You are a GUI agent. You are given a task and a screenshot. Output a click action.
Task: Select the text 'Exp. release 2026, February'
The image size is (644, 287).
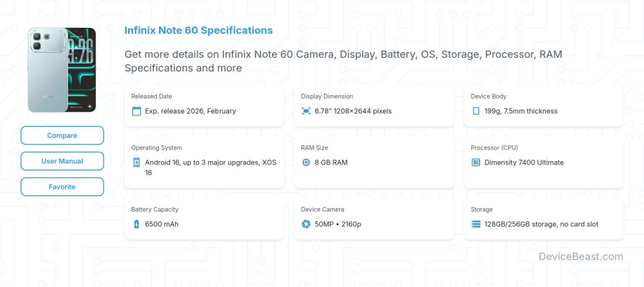coord(190,111)
